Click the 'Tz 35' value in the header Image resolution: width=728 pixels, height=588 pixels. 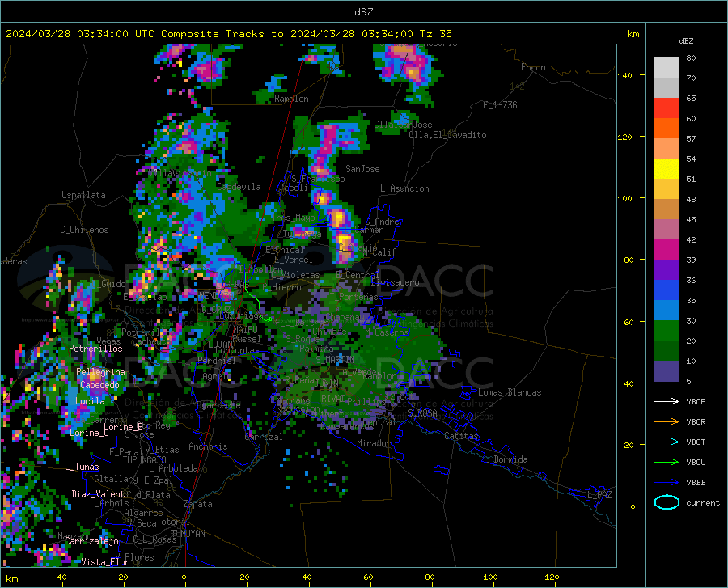[x=435, y=34]
